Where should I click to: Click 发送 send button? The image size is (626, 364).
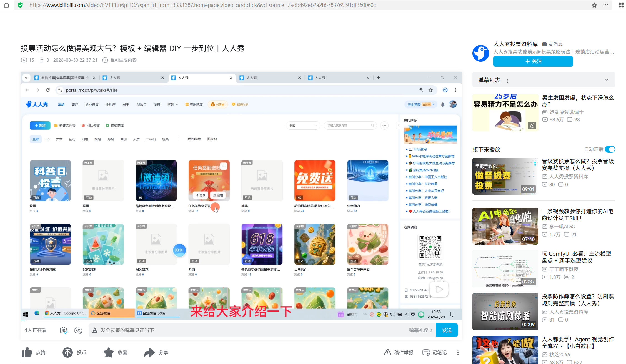(x=447, y=330)
